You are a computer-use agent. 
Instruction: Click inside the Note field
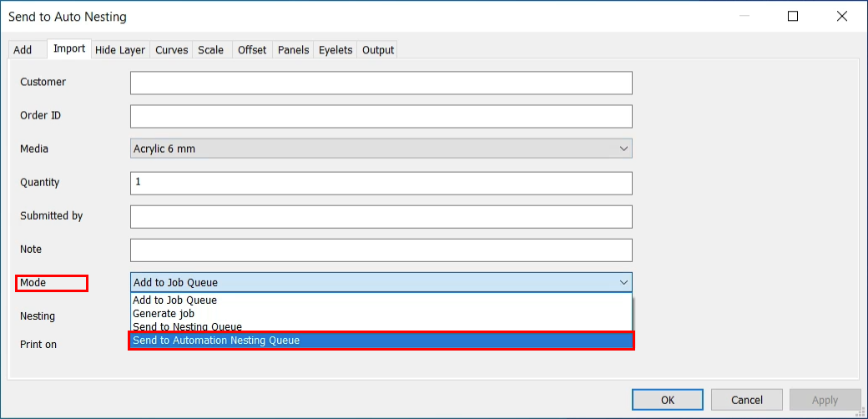point(381,250)
